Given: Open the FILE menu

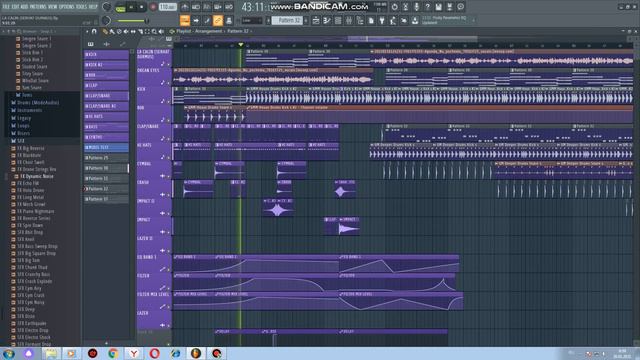Looking at the screenshot, I should [x=7, y=7].
